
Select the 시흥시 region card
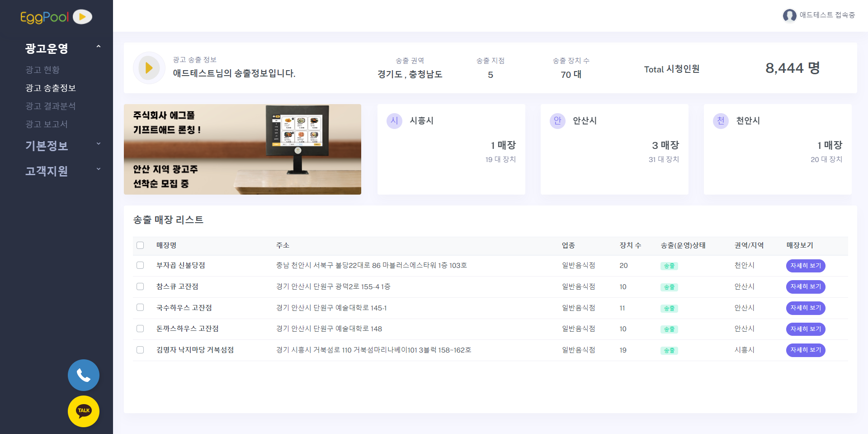coord(451,149)
